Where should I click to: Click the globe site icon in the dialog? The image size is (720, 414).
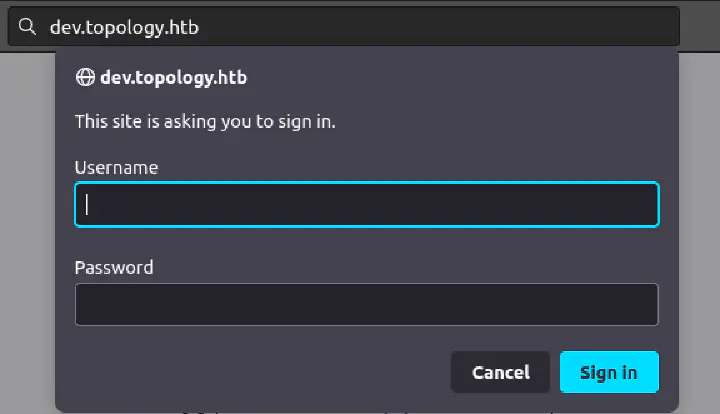[x=85, y=77]
